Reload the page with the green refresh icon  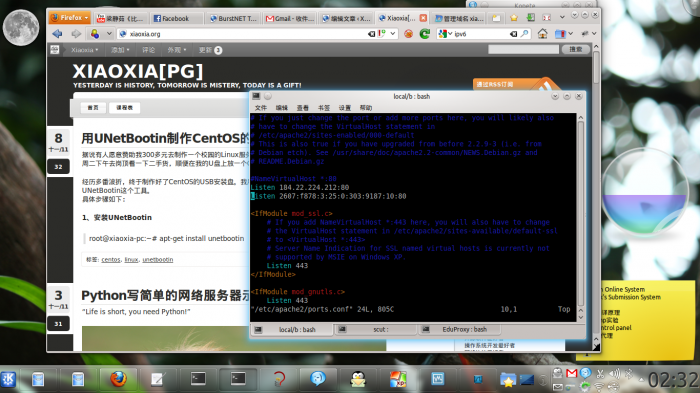[x=425, y=33]
